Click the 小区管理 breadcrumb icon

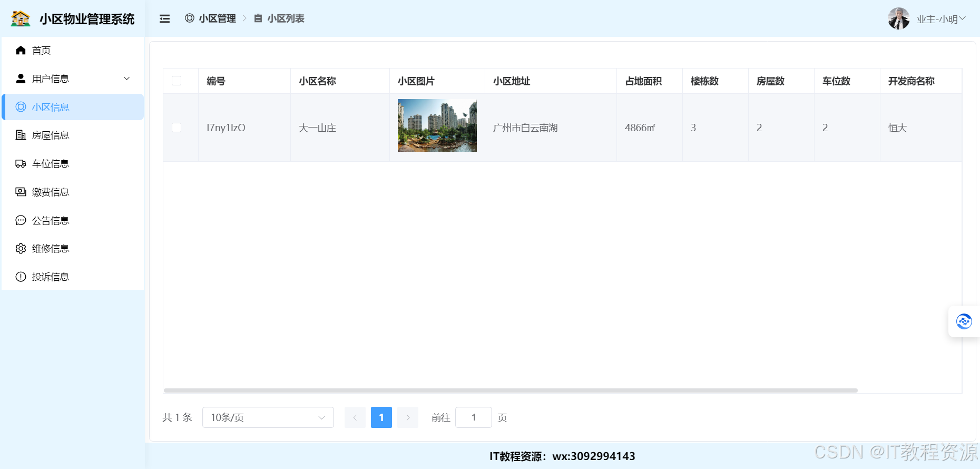point(190,18)
